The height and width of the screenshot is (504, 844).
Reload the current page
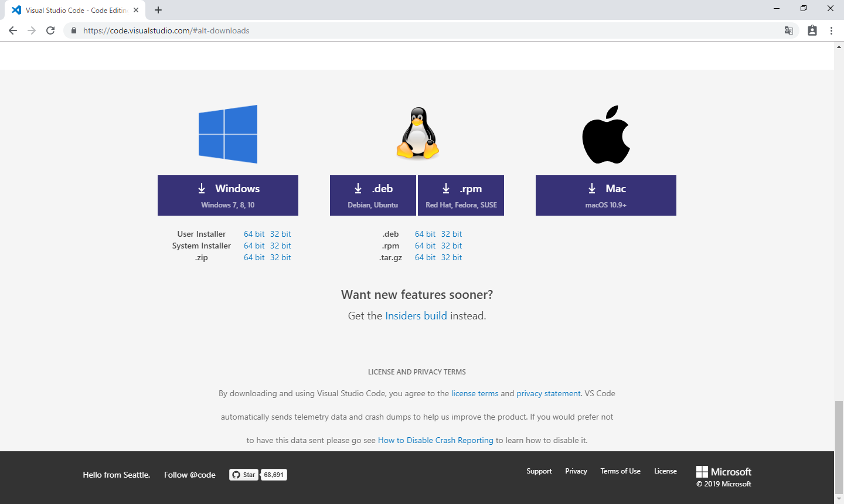50,30
